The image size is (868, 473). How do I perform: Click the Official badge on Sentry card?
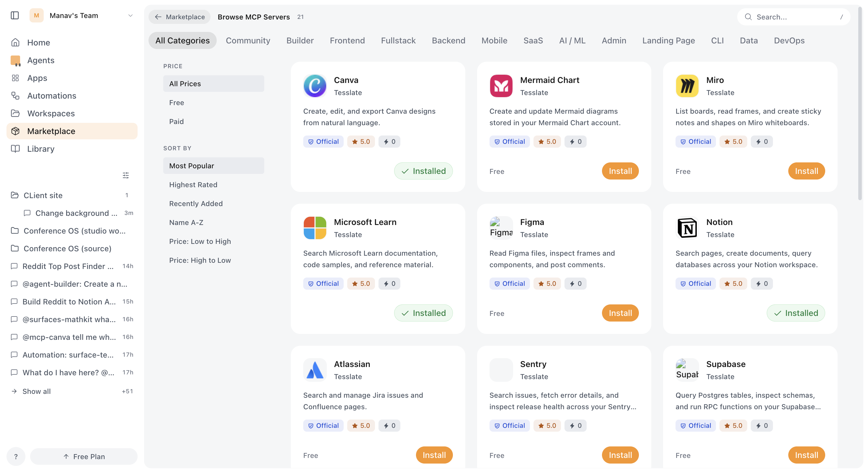(x=510, y=425)
